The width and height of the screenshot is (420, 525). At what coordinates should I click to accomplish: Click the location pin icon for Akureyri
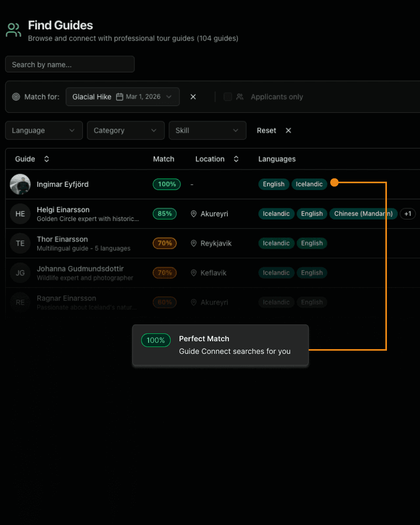(x=194, y=214)
